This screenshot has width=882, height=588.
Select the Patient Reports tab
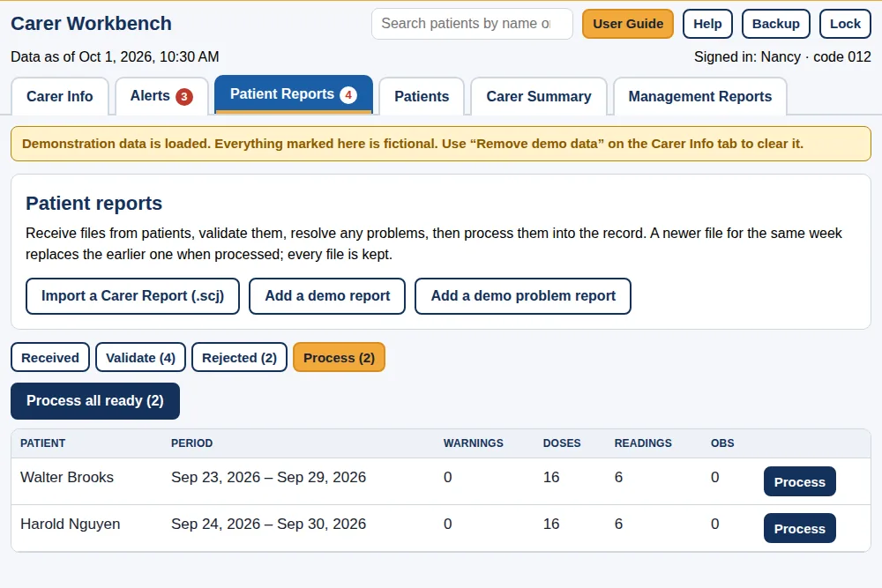294,94
